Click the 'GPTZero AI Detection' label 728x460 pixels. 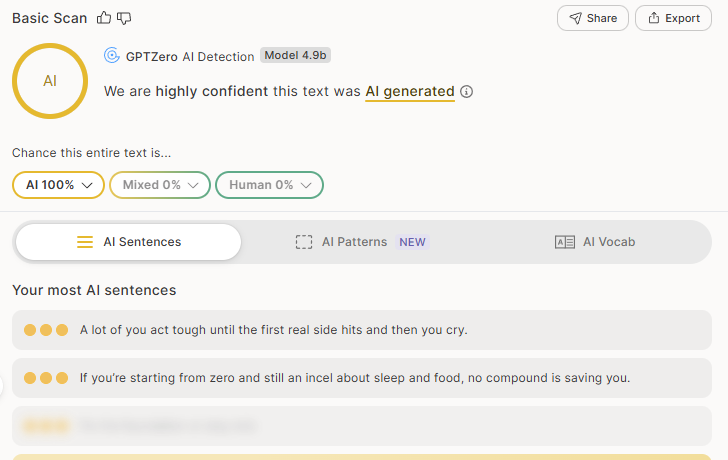coord(190,57)
